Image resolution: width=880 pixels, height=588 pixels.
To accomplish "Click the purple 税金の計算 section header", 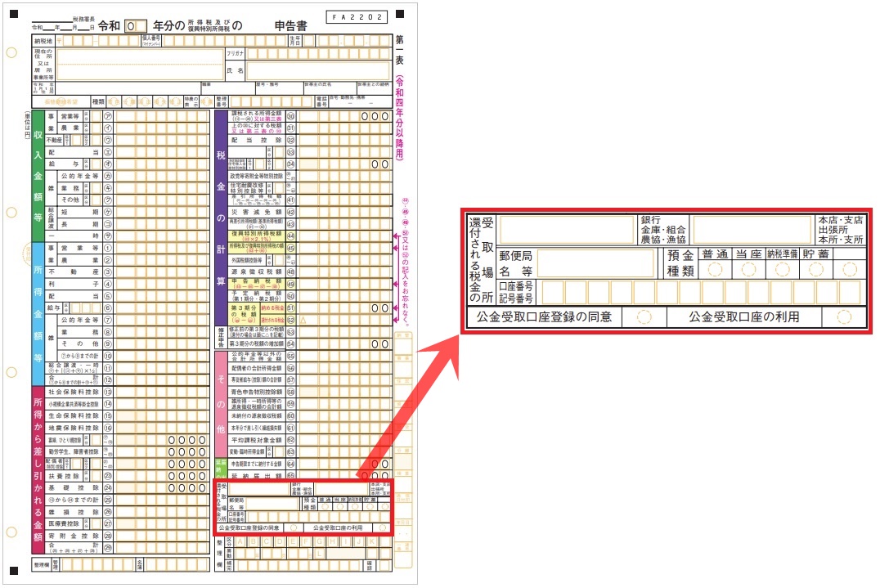I will (x=221, y=218).
